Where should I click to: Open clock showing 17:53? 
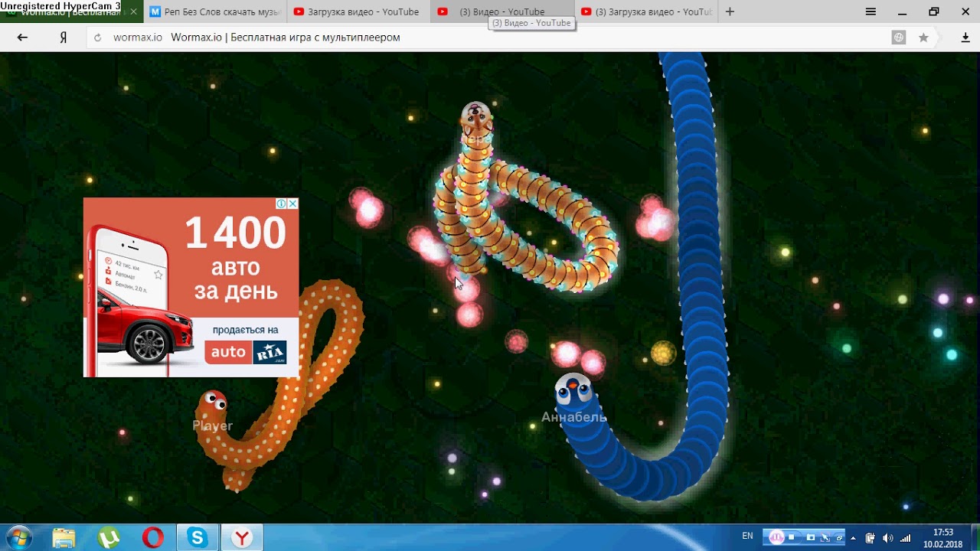943,537
